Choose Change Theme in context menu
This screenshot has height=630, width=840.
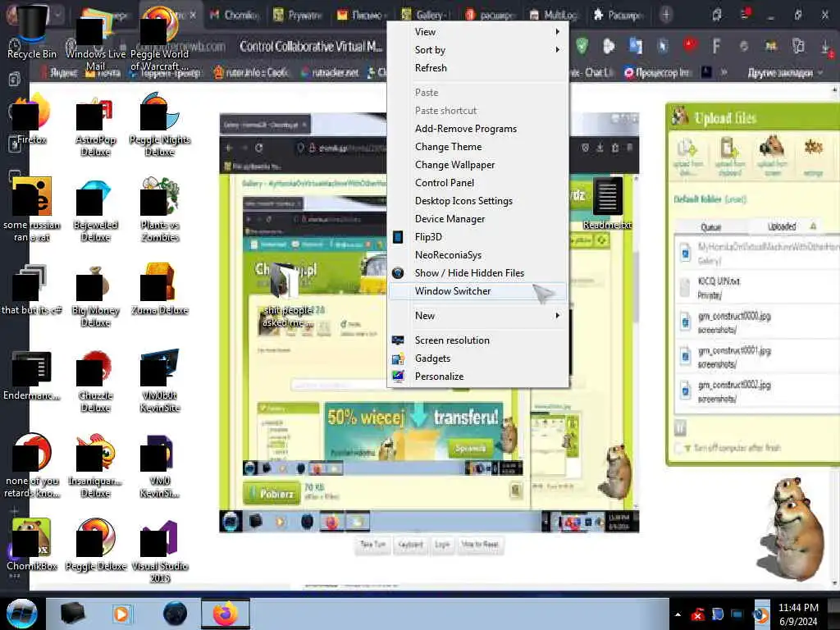click(x=477, y=147)
